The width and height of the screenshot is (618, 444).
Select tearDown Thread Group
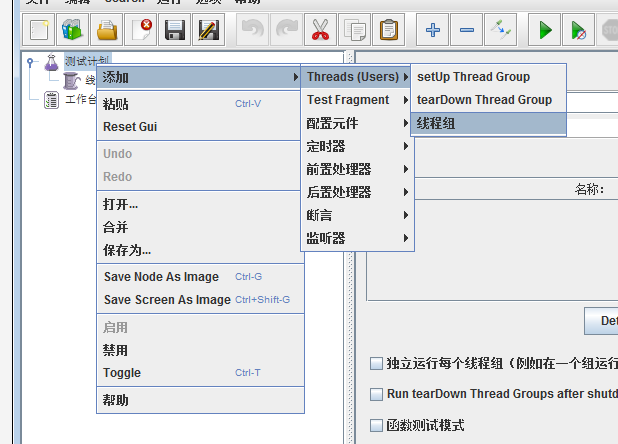coord(488,100)
